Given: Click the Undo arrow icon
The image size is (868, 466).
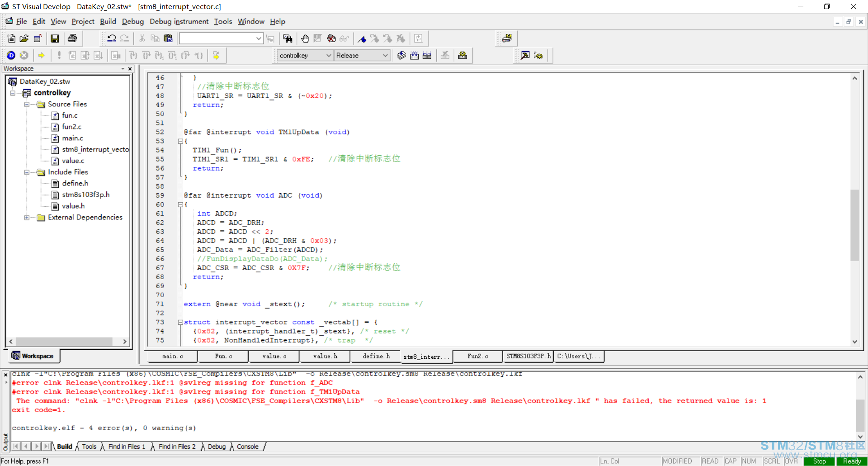Looking at the screenshot, I should point(112,38).
